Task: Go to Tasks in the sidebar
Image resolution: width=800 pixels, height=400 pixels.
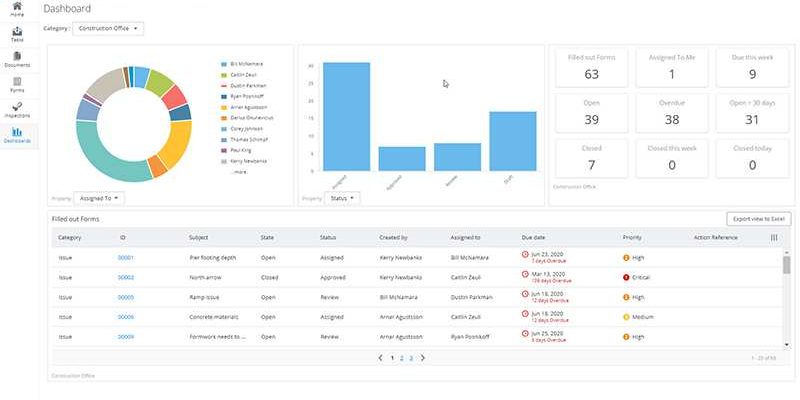Action: tap(17, 33)
